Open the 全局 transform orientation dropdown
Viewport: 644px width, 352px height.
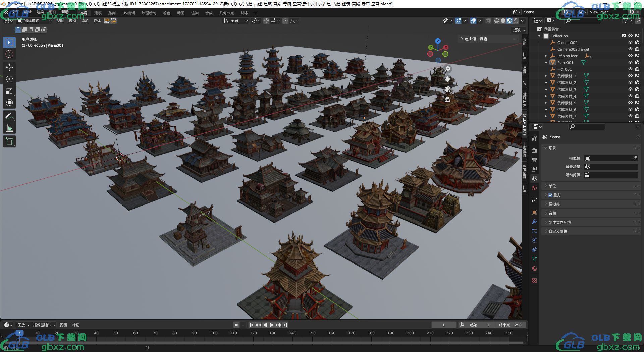click(236, 21)
